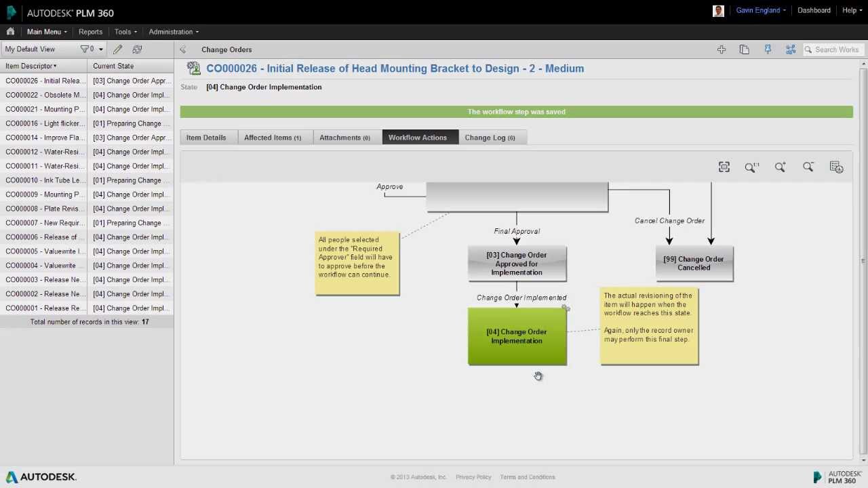Open the Main Menu dropdown
868x488 pixels.
tap(47, 32)
